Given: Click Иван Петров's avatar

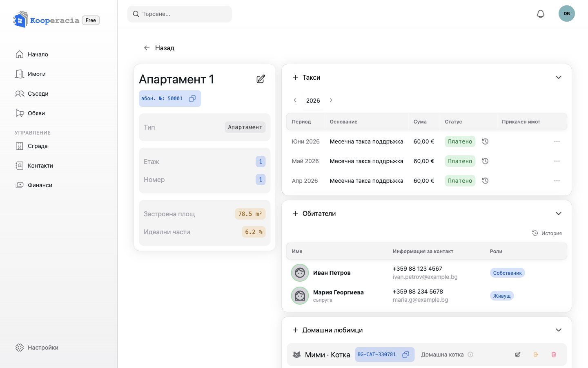Looking at the screenshot, I should (x=300, y=273).
